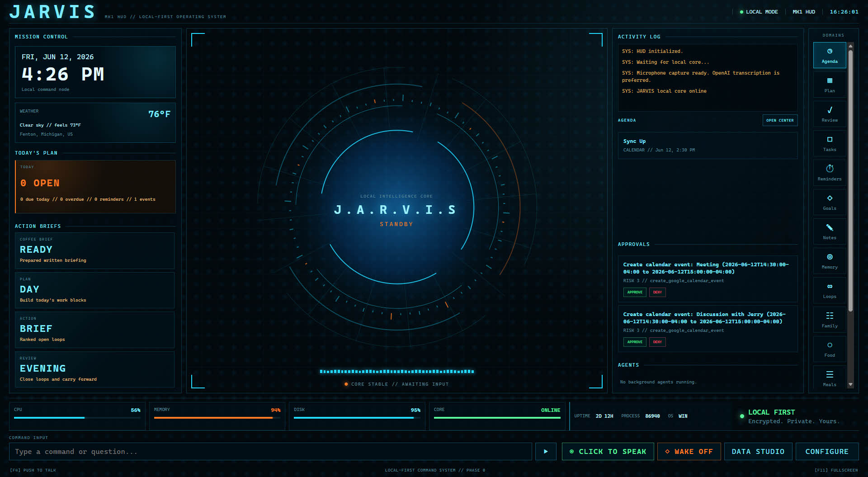Deny the Discussion with Jerry event

coord(657,342)
